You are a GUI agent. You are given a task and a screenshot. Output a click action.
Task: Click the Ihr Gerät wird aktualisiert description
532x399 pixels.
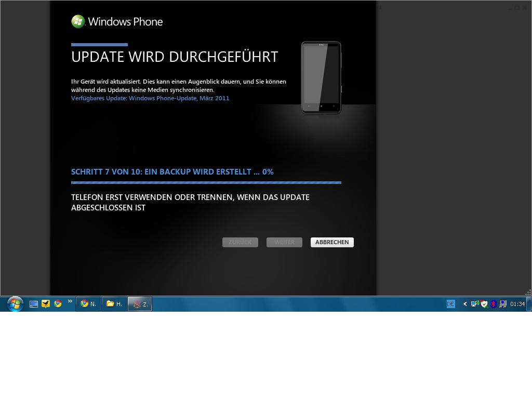[x=179, y=86]
